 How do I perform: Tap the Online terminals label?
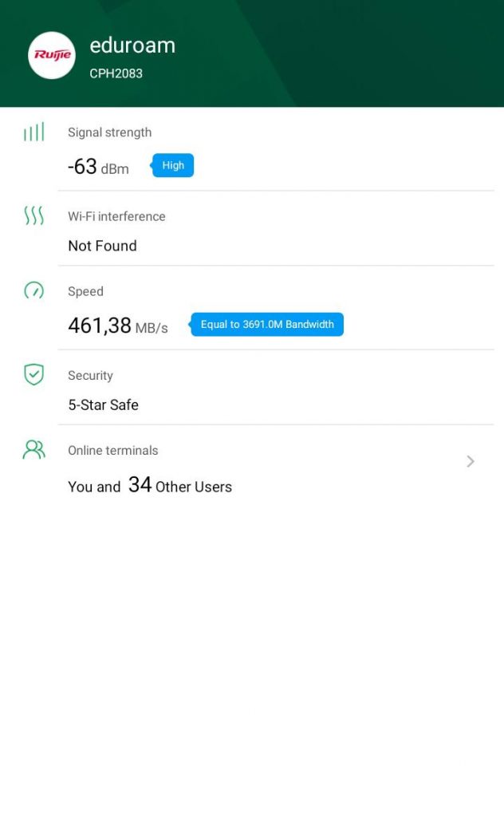[x=112, y=450]
